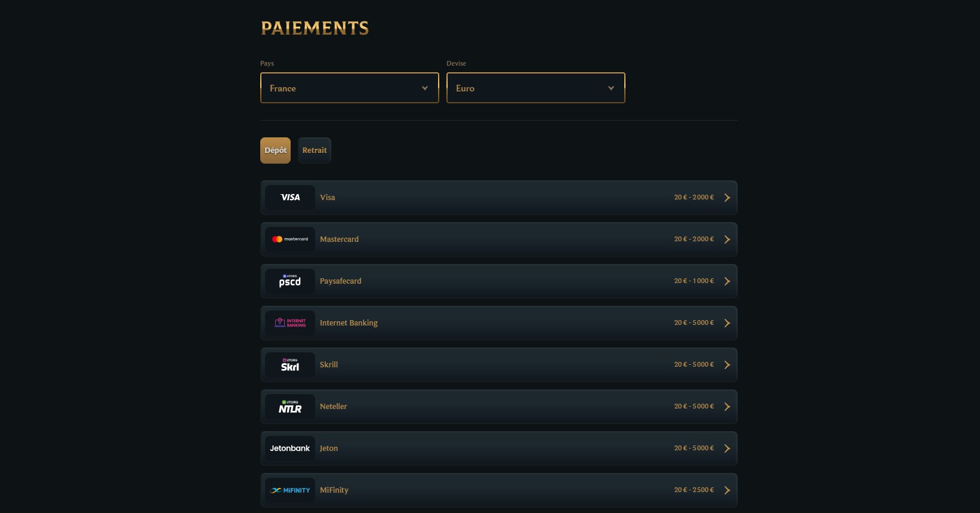Expand the MiFinity row chevron arrow

tap(727, 490)
